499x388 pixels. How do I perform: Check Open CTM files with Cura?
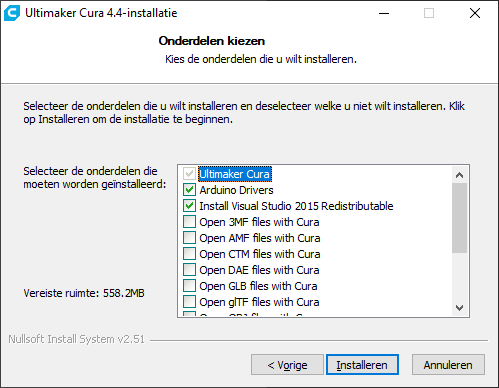pyautogui.click(x=189, y=254)
